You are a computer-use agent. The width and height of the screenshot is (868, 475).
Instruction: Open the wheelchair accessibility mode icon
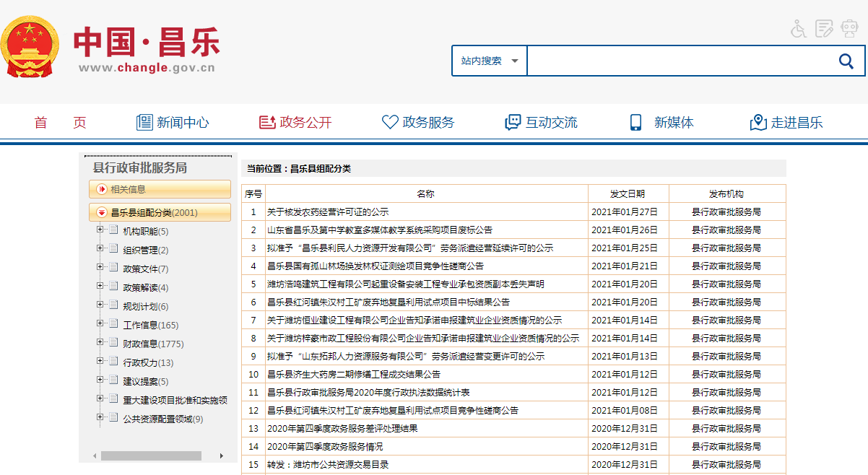coord(798,29)
